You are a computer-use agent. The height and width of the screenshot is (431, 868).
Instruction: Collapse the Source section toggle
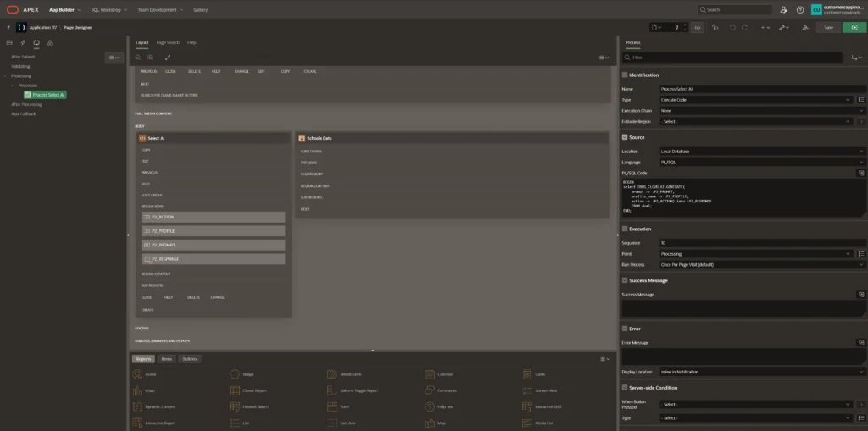[625, 136]
